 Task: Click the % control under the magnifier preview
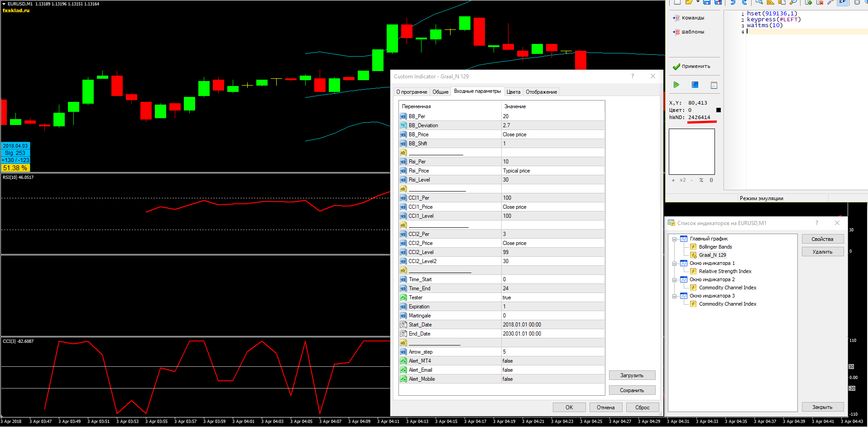[701, 180]
